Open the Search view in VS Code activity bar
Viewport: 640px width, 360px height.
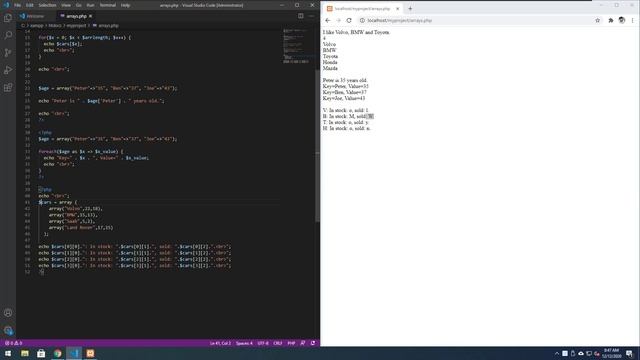(8, 35)
